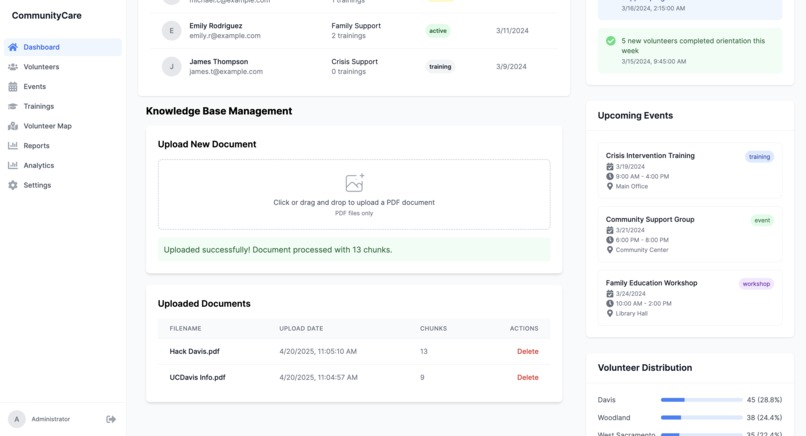This screenshot has width=806, height=436.
Task: Click the UCDavis Info.pdf filename
Action: coord(197,377)
